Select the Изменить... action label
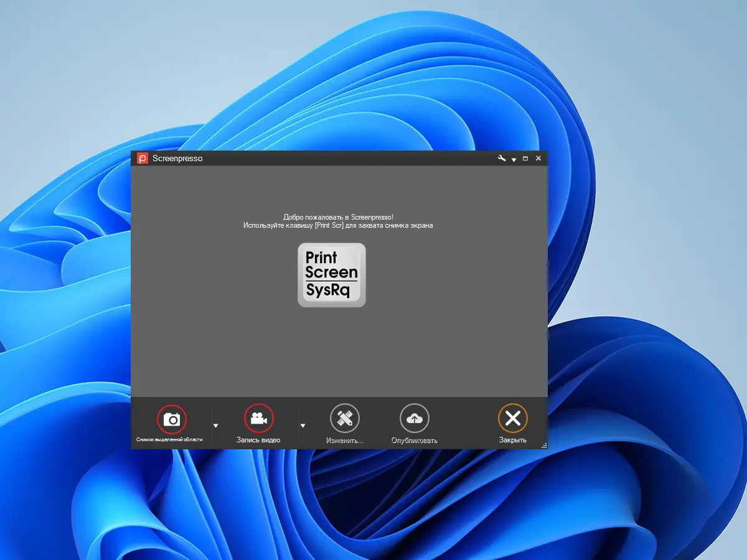This screenshot has height=560, width=747. tap(345, 439)
